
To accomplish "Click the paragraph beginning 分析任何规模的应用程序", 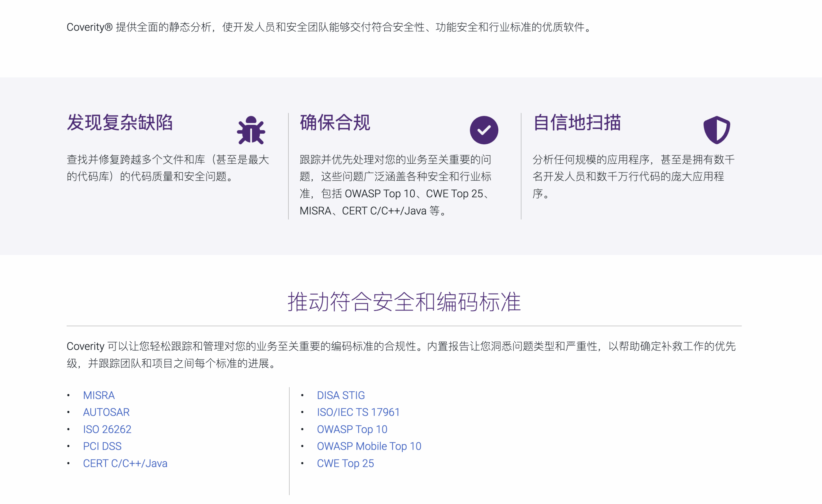I will (634, 176).
